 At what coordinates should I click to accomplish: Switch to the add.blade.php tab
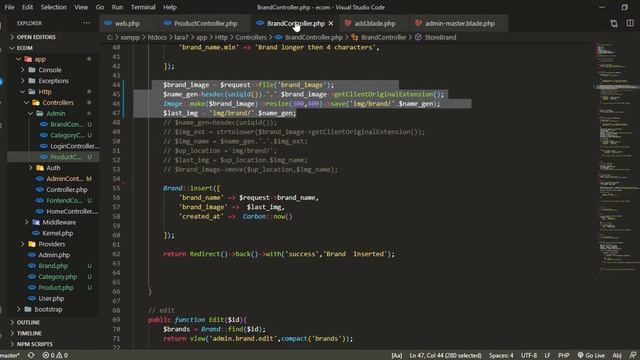375,23
